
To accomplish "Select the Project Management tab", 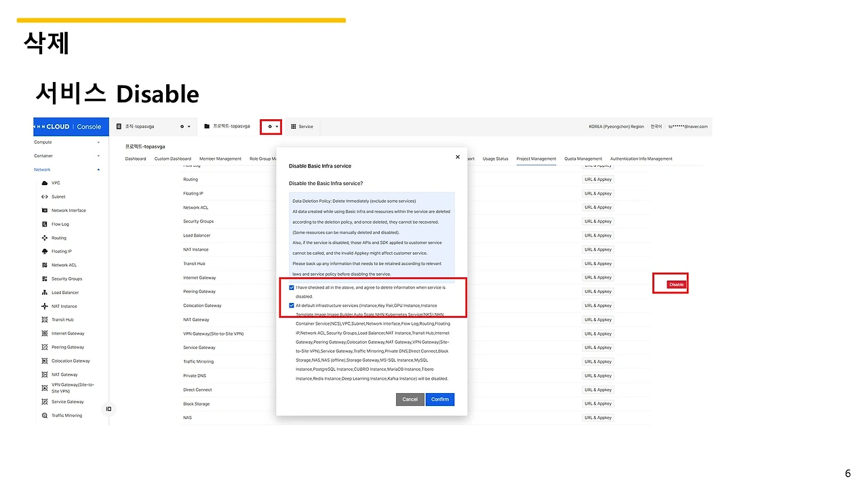I will tap(536, 159).
